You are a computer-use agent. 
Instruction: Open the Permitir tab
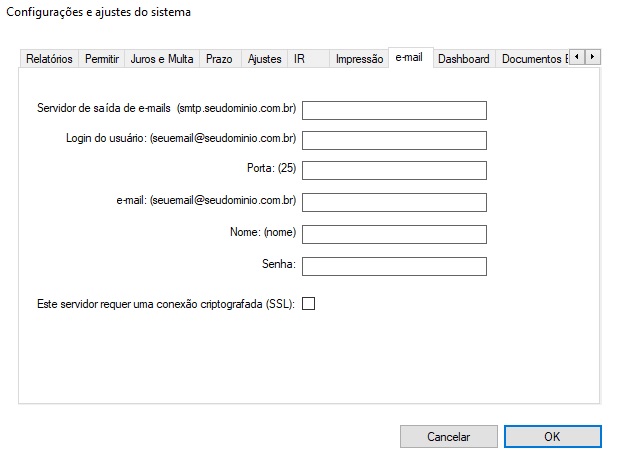pos(102,59)
